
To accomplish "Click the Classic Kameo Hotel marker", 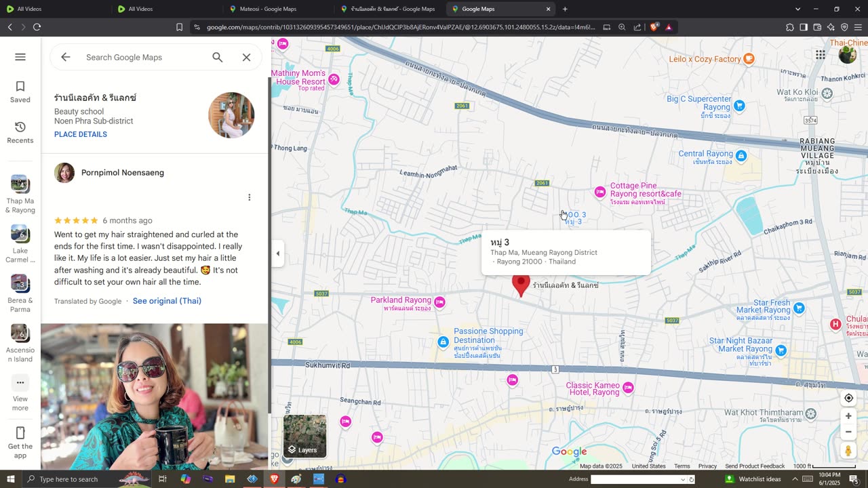I will 628,388.
